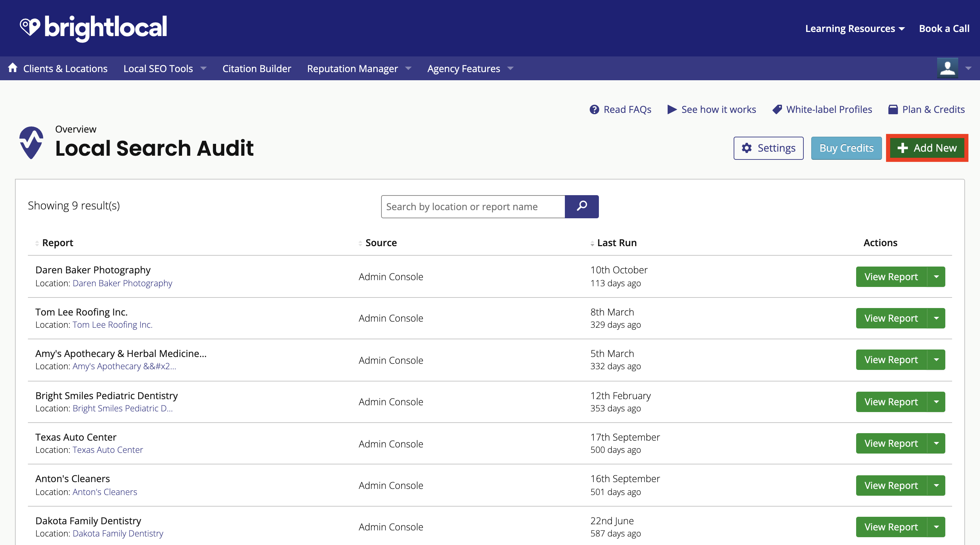Open dropdown arrow for Bright Smiles Pediatric report
Screen dimensions: 980x545
click(x=936, y=402)
